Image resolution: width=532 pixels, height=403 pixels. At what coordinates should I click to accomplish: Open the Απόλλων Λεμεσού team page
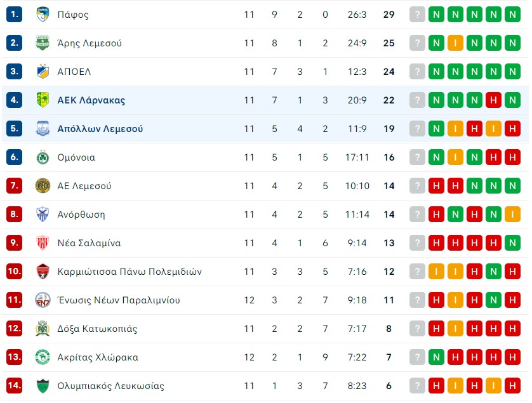click(100, 129)
